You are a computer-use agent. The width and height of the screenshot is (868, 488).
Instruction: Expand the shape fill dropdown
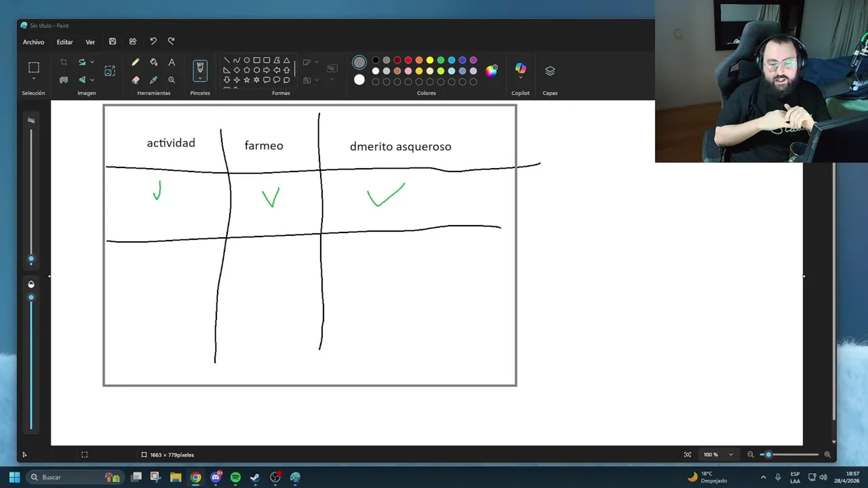(x=317, y=80)
